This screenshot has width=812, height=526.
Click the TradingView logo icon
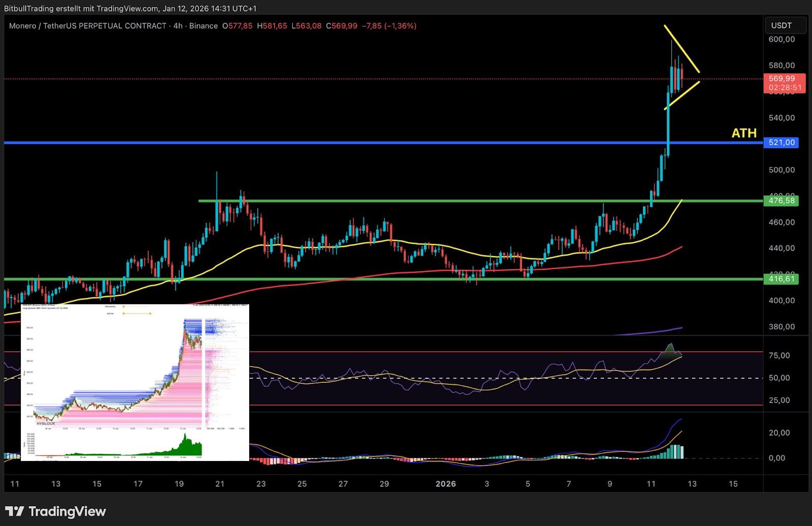15,511
